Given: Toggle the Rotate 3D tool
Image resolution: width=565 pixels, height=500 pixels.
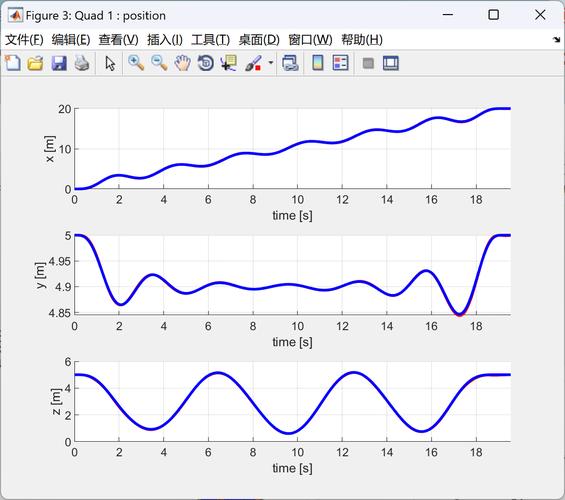Looking at the screenshot, I should tap(206, 63).
